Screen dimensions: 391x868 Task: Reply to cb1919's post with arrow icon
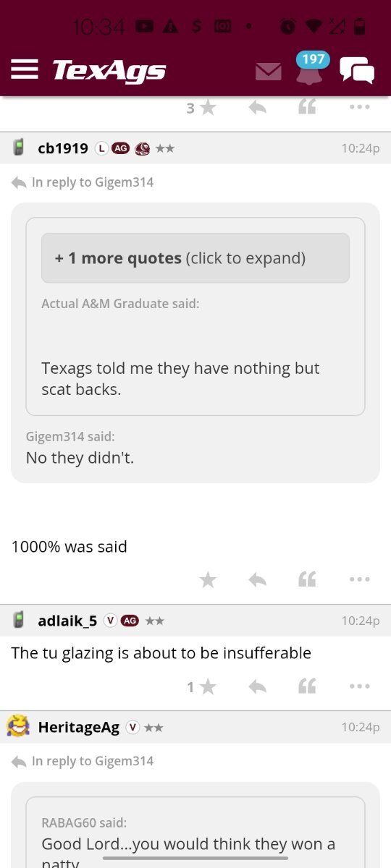[257, 579]
